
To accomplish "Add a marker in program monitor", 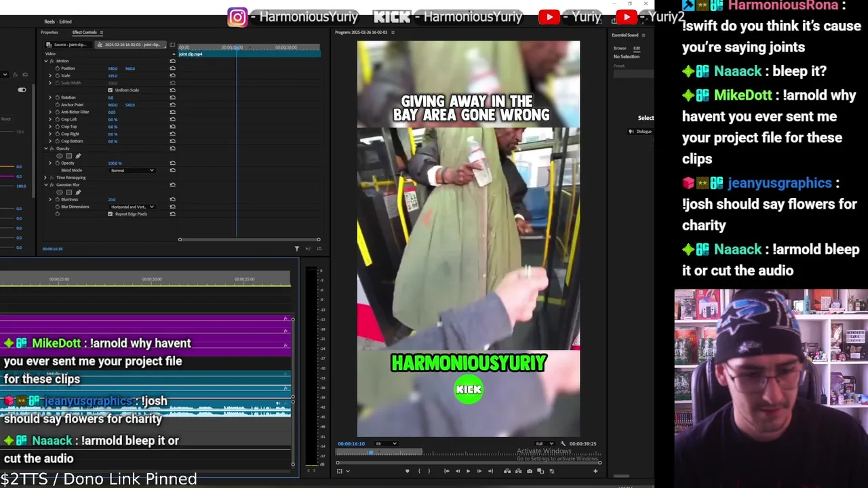I will [x=407, y=471].
